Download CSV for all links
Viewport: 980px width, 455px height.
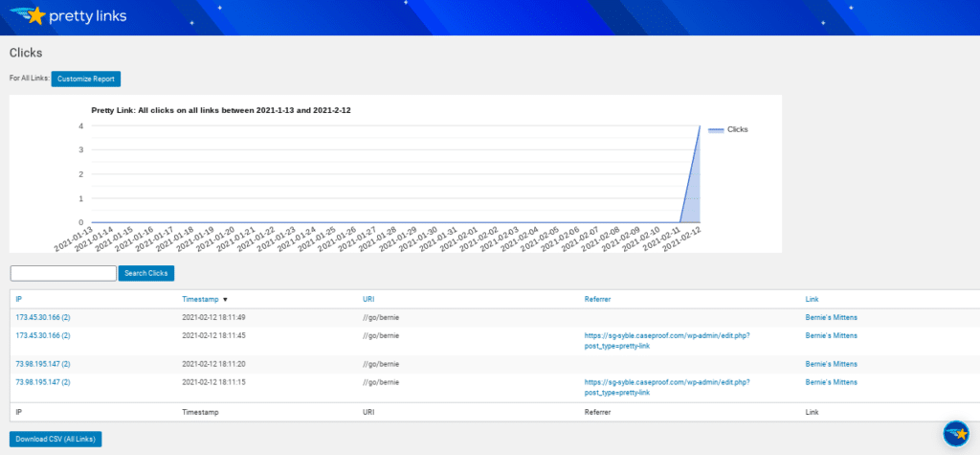56,439
